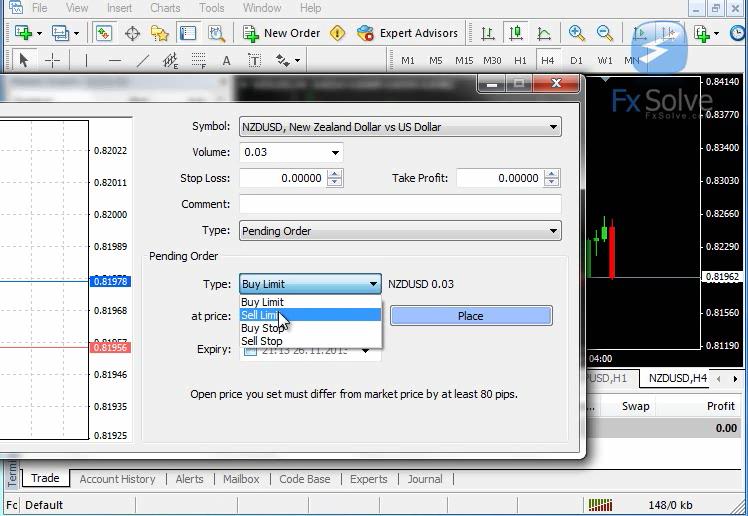Click the Zoom In magnifier icon
This screenshot has width=748, height=516.
pyautogui.click(x=577, y=33)
